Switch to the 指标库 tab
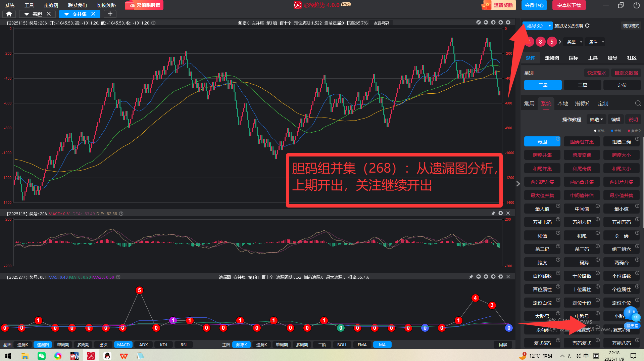The width and height of the screenshot is (644, 361). tap(583, 103)
